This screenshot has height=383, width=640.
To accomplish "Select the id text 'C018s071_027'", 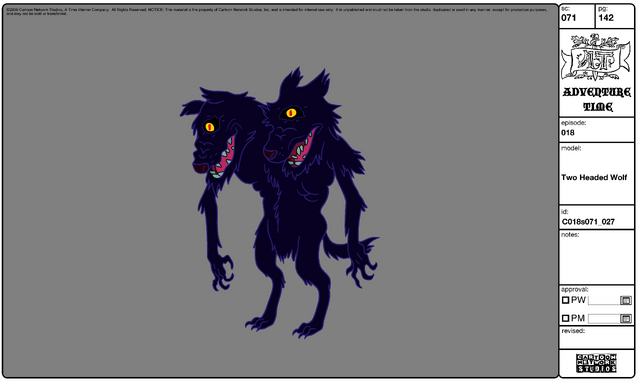I will pos(588,222).
